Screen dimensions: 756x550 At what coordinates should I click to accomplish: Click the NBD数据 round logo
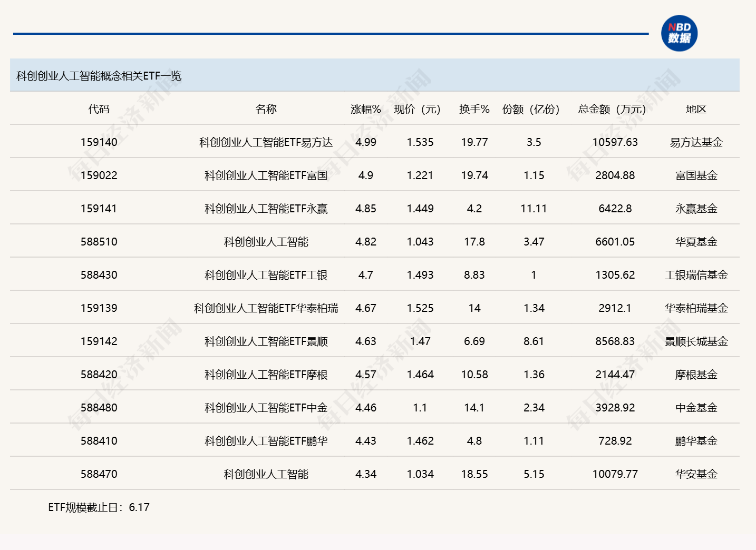(679, 33)
